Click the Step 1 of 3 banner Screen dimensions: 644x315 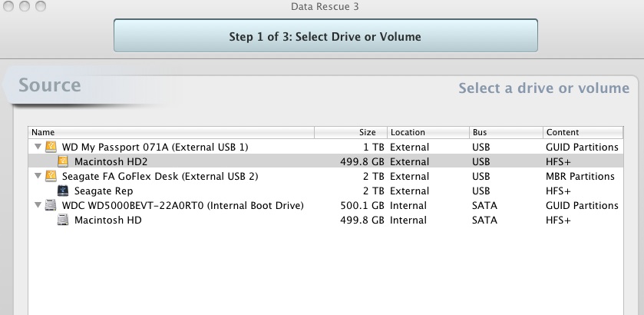[325, 36]
